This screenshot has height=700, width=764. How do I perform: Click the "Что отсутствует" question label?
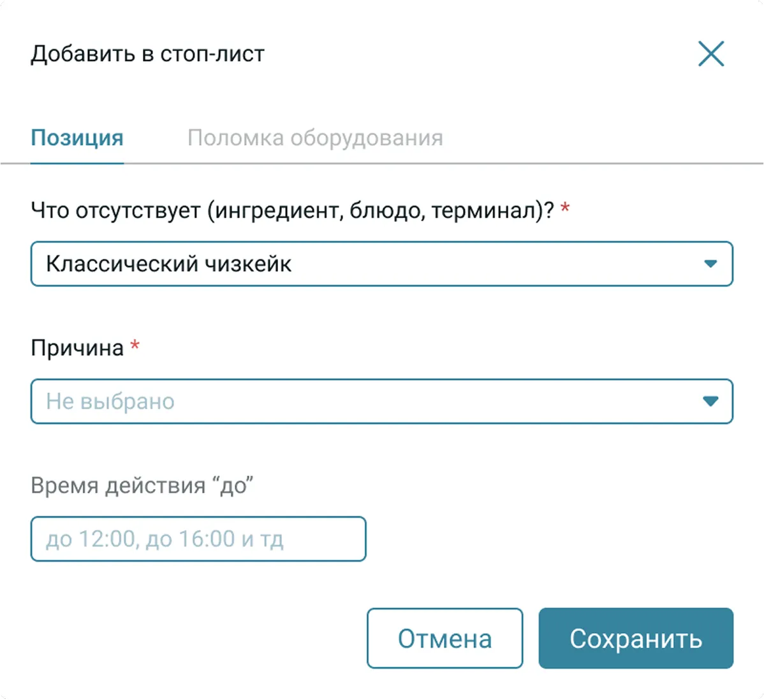(292, 210)
